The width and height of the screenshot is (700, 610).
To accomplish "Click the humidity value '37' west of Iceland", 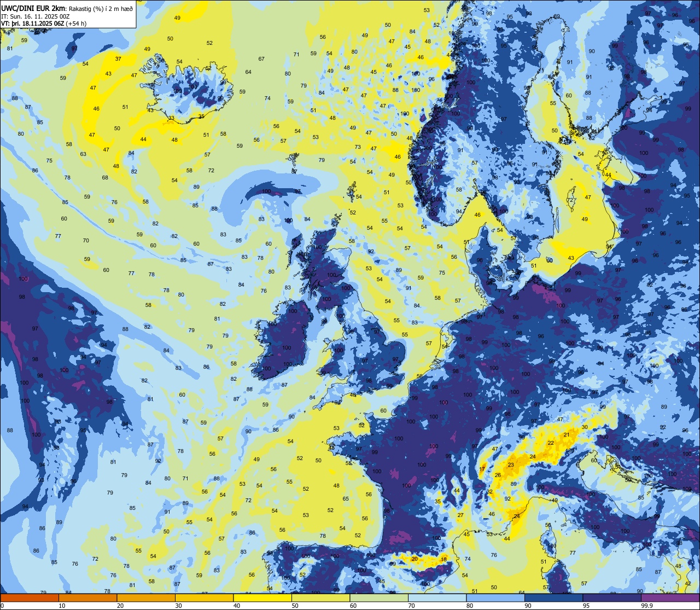I will tap(118, 59).
